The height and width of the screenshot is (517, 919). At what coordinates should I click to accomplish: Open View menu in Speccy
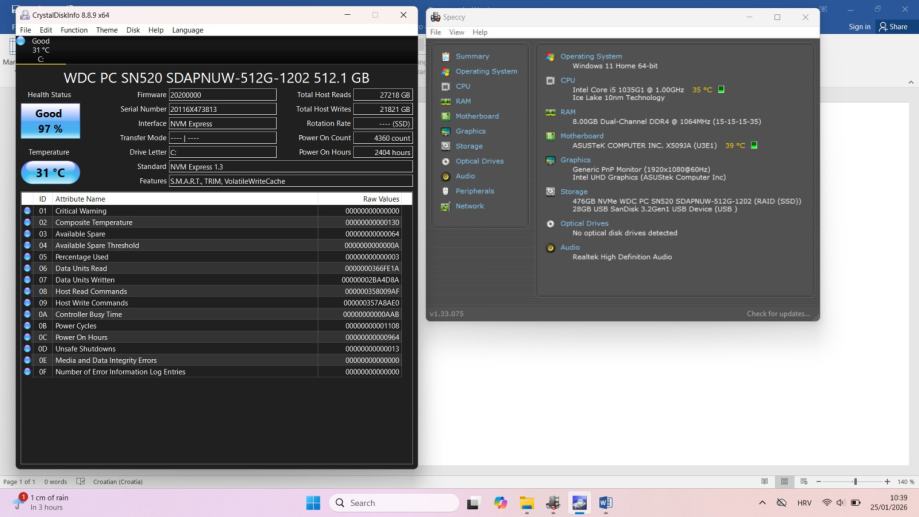(457, 32)
